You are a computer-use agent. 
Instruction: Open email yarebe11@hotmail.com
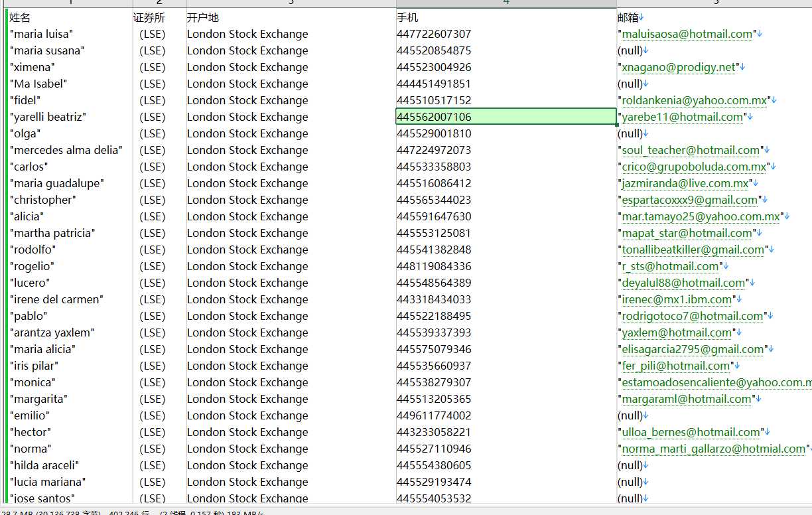682,117
